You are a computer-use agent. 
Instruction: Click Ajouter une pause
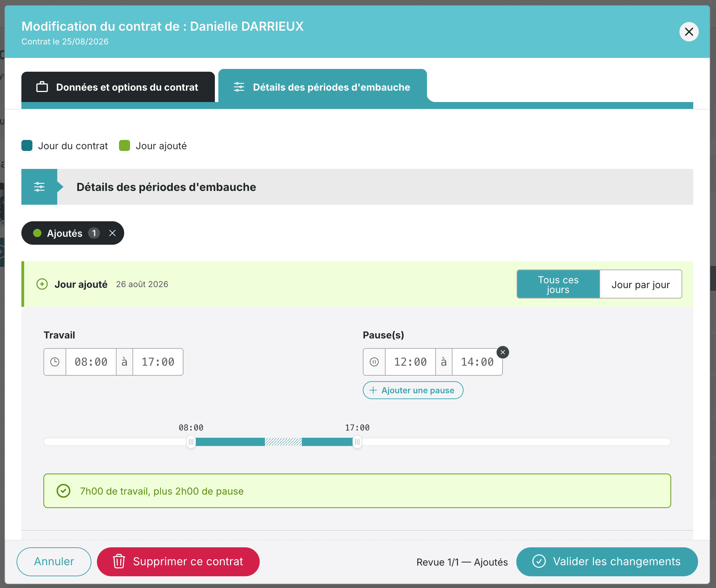tap(413, 390)
